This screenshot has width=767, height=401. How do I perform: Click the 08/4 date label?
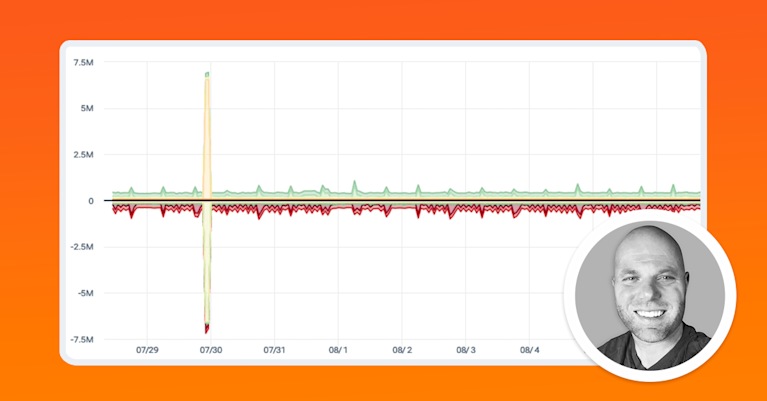click(529, 350)
